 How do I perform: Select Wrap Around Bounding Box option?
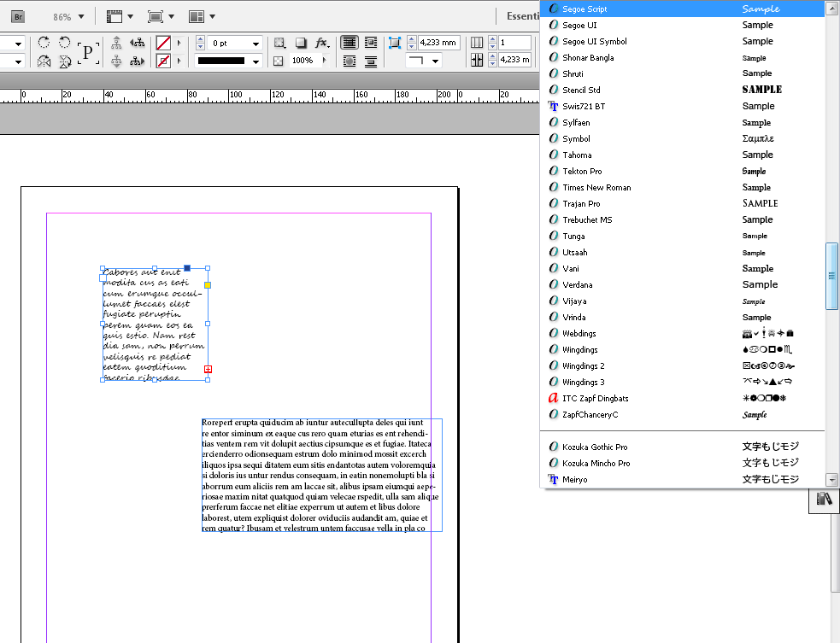coord(371,43)
